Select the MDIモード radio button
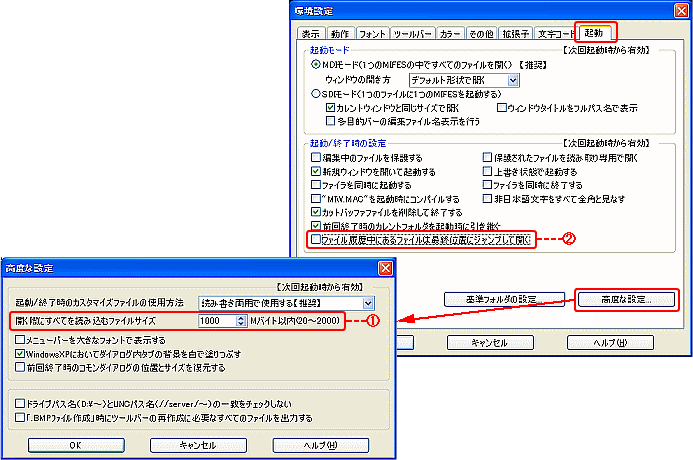This screenshot has height=460, width=693. click(317, 64)
